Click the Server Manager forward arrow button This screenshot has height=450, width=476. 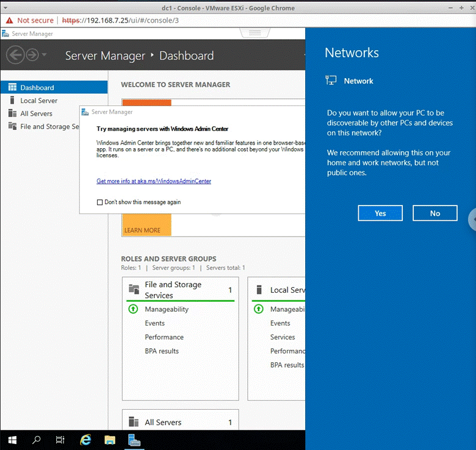point(32,55)
